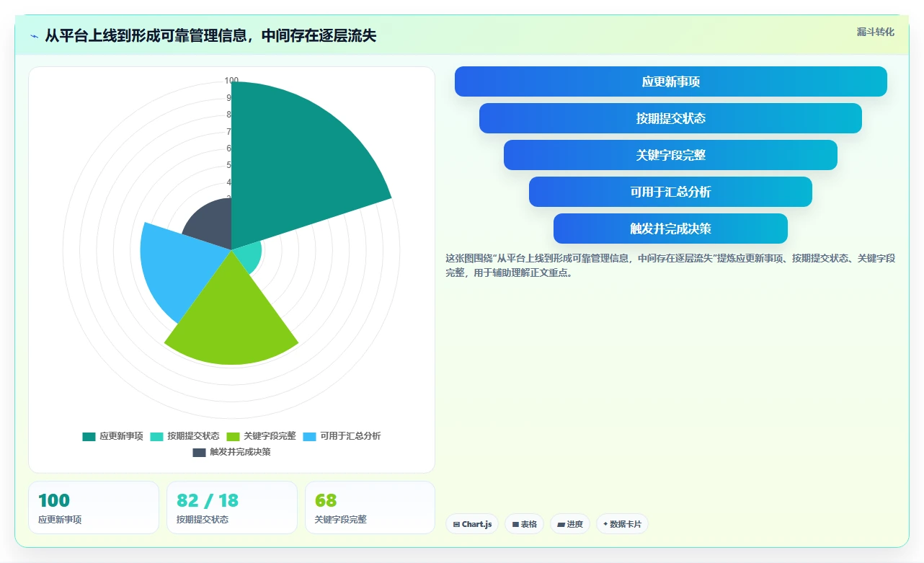Open the 68 关键字段完整 data card

click(370, 507)
